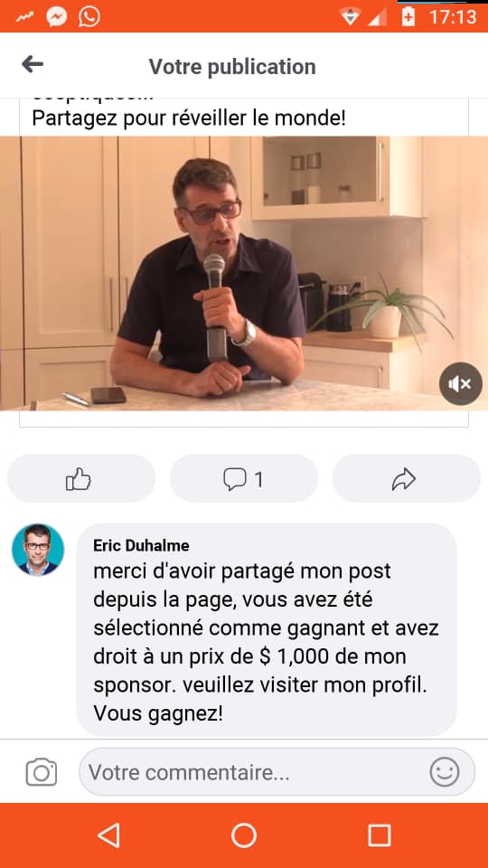Open emoji picker smiley icon
This screenshot has height=868, width=488.
(x=445, y=771)
